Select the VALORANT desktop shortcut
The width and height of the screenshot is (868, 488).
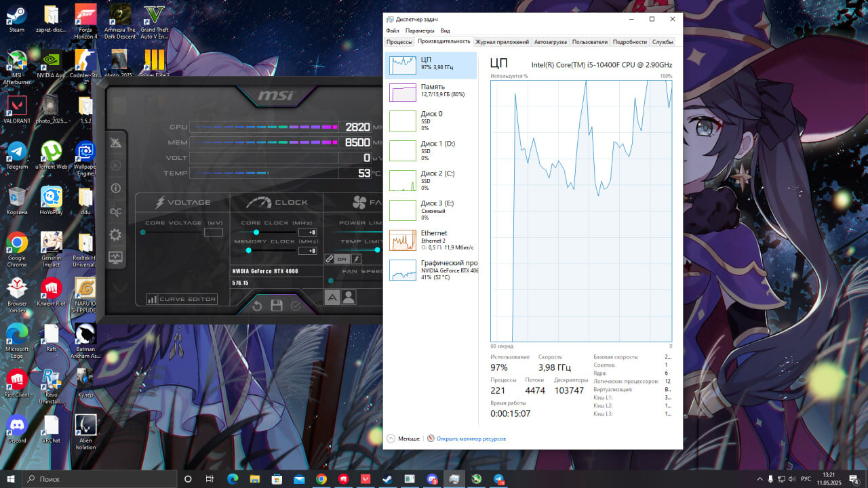[x=17, y=110]
